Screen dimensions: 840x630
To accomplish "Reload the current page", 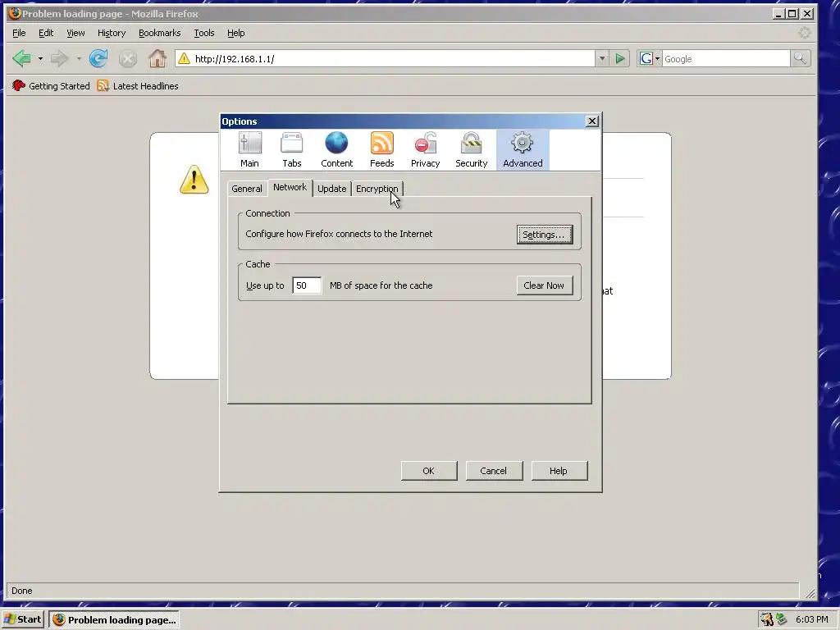I will coord(98,58).
